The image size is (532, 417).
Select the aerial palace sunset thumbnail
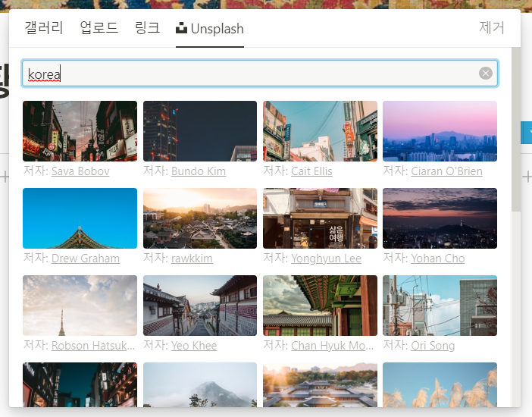320,384
